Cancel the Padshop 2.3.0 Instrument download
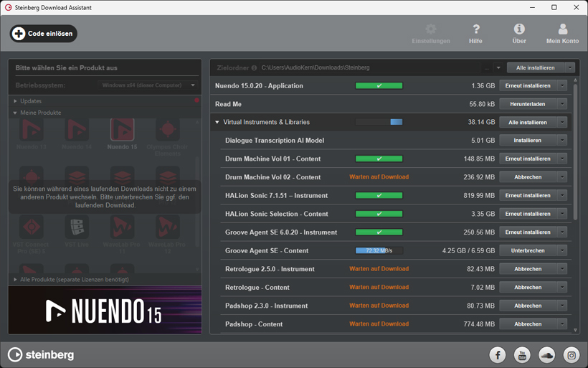This screenshot has height=368, width=588. point(528,306)
